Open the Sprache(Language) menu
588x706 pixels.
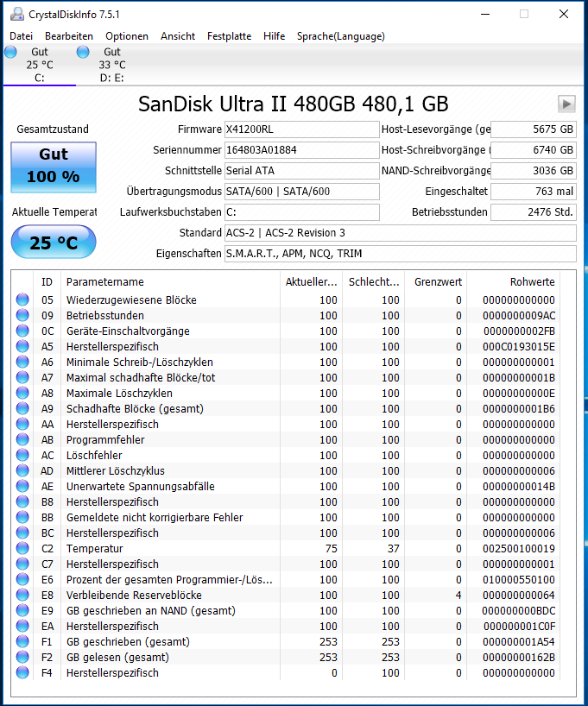coord(341,36)
